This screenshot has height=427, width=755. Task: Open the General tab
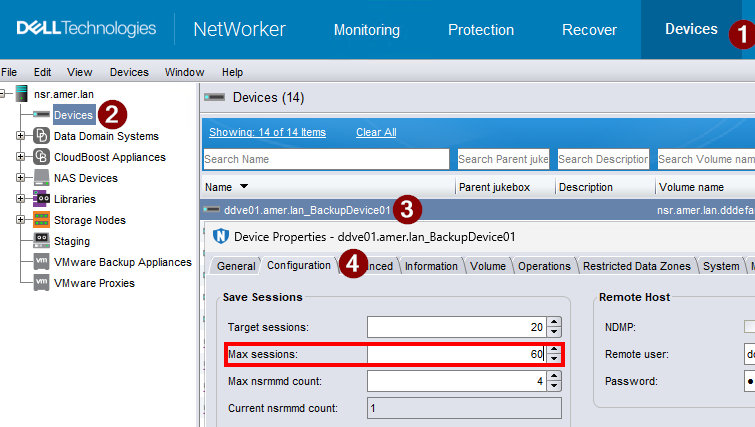click(x=236, y=266)
